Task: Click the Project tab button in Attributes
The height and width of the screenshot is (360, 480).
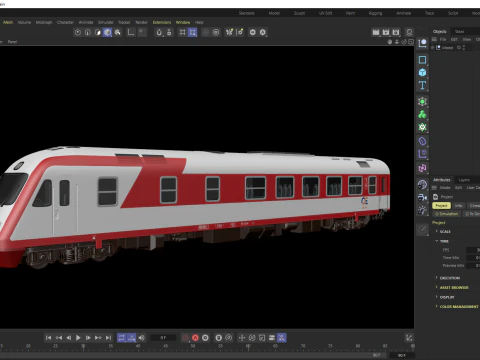Action: [x=441, y=206]
